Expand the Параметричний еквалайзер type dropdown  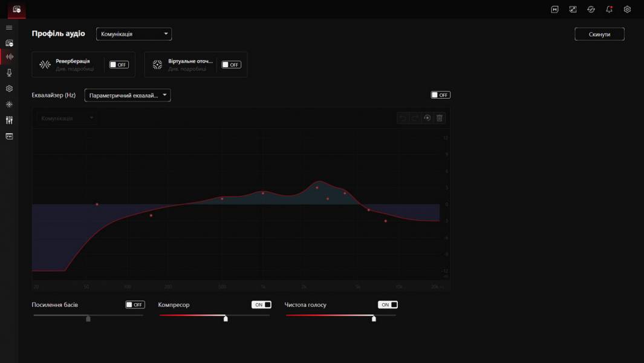(128, 96)
